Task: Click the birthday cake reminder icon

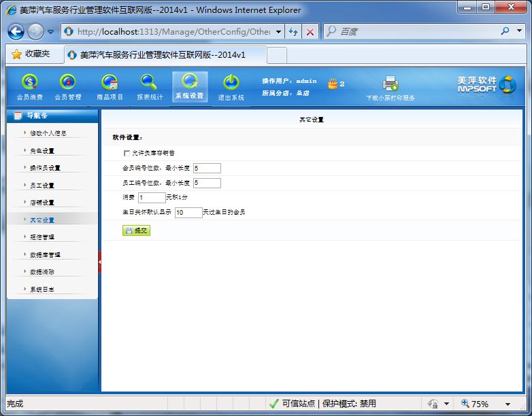Action: click(332, 84)
